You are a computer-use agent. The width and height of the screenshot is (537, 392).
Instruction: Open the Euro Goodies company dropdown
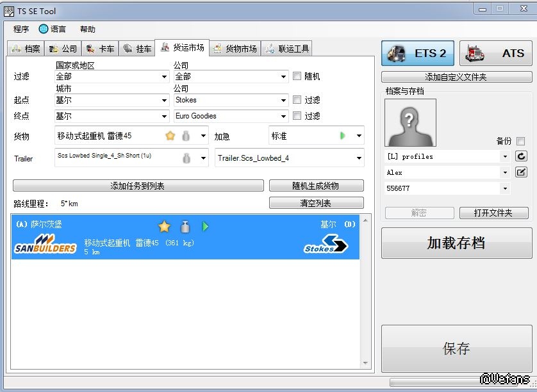(x=283, y=117)
